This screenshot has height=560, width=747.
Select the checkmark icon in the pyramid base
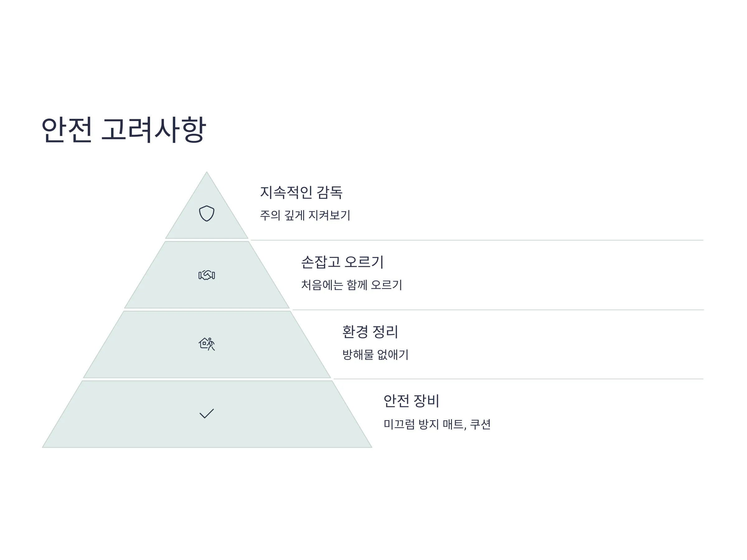[x=207, y=413]
